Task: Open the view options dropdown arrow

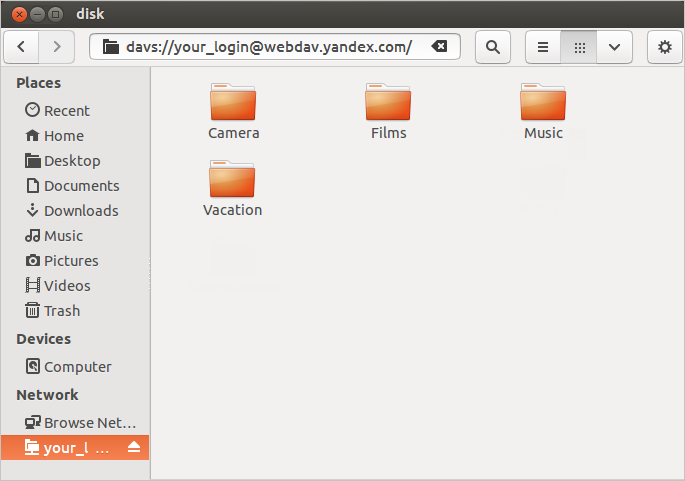Action: [x=614, y=47]
